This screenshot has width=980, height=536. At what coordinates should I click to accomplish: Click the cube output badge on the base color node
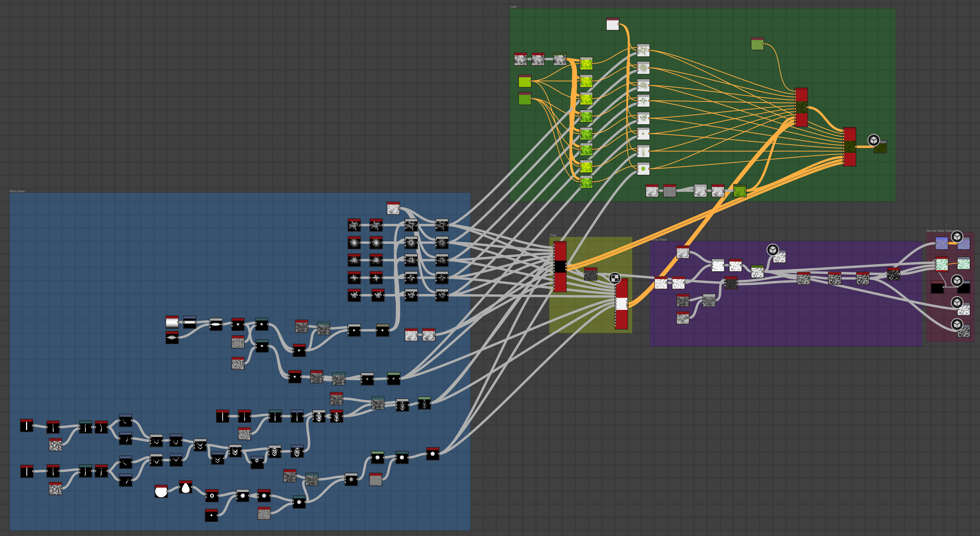874,140
